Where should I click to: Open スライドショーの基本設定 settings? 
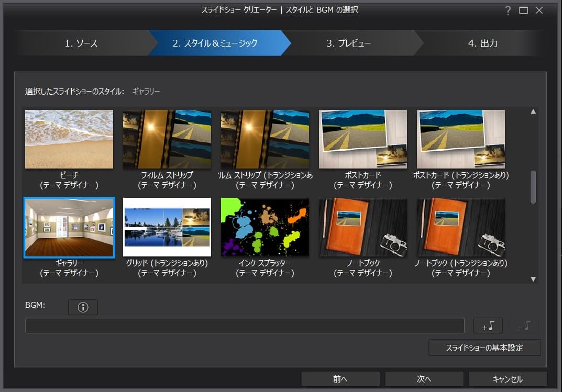(x=484, y=348)
